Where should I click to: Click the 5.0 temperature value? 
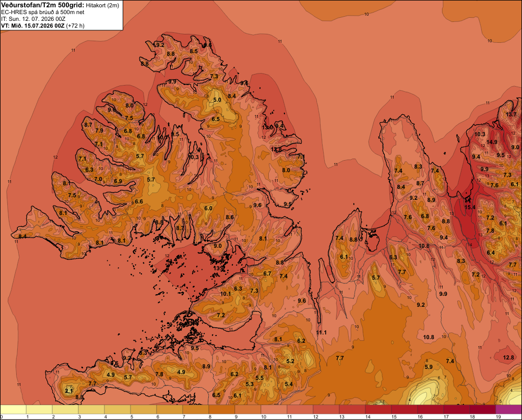coord(217,100)
